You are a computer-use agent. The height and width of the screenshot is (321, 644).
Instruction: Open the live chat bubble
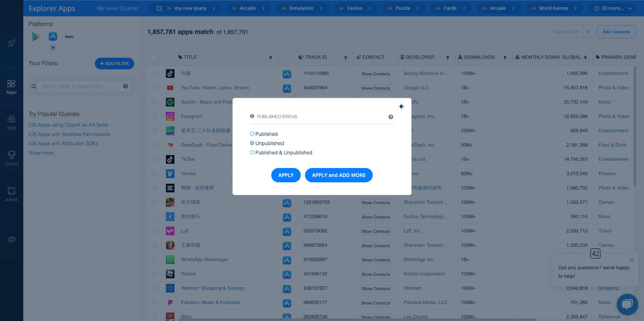(627, 305)
